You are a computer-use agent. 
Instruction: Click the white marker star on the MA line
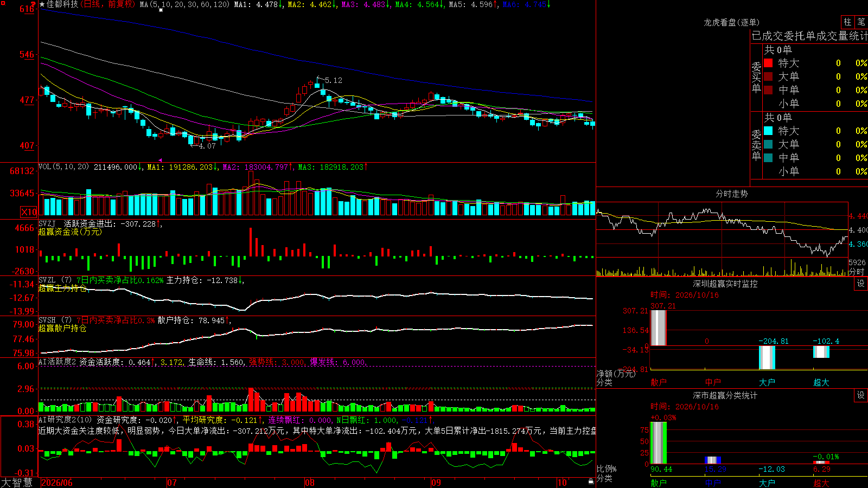click(161, 10)
